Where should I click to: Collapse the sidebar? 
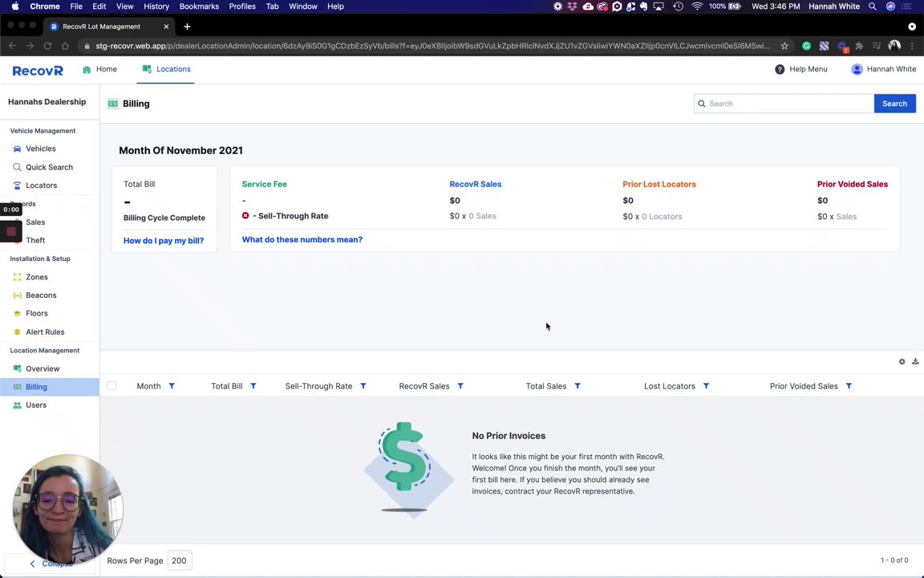(50, 564)
